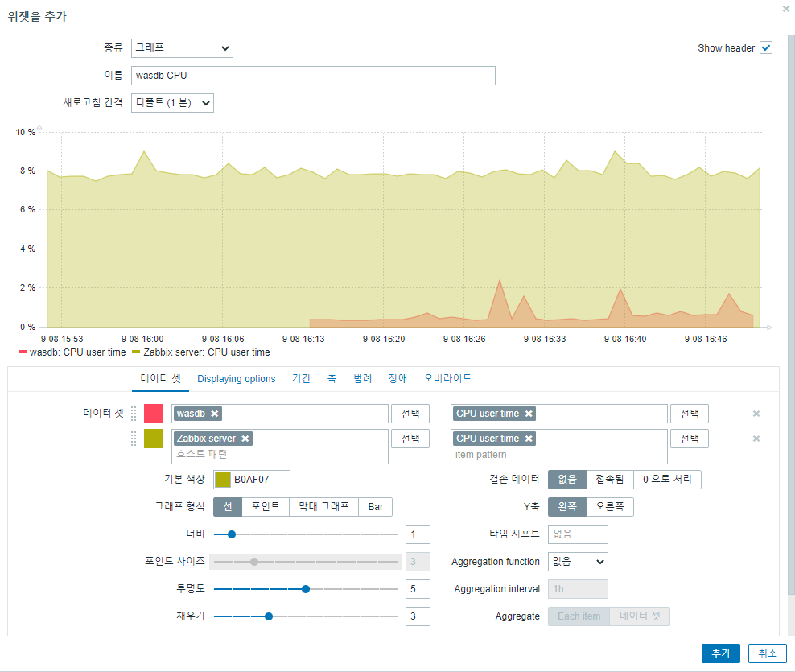The height and width of the screenshot is (672, 795).
Task: Click the 투명도 value box showing 5
Action: pos(418,589)
